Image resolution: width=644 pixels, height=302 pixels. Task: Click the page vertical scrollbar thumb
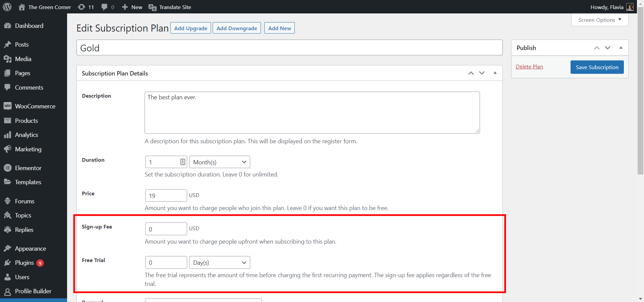tap(640, 91)
